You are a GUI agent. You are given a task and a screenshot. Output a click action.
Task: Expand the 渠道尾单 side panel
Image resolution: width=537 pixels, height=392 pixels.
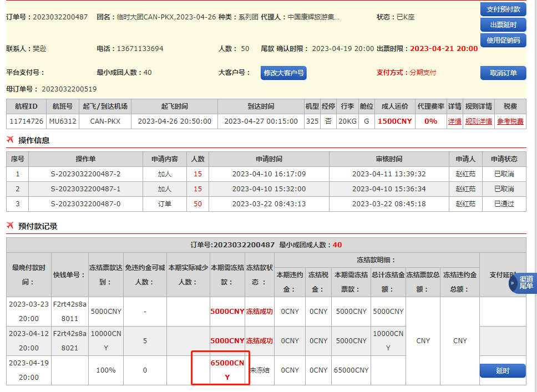525,283
